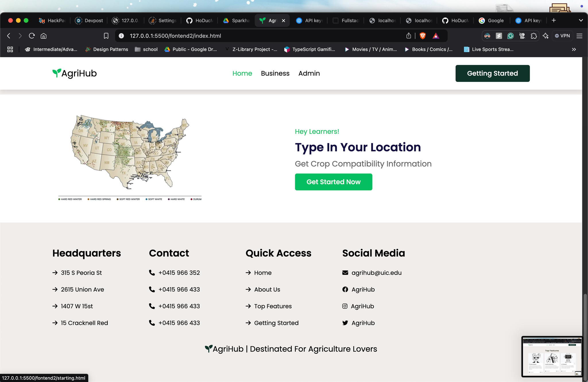
Task: Toggle the VPN button
Action: (562, 36)
